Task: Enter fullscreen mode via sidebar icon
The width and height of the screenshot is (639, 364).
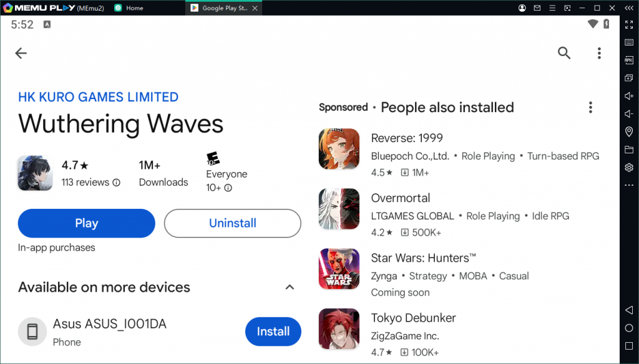Action: click(x=629, y=25)
